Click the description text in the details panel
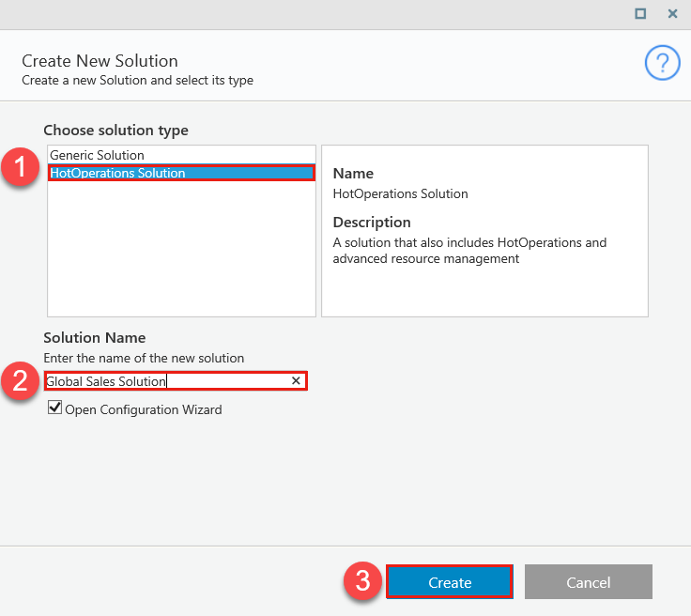The width and height of the screenshot is (691, 616). 469,251
